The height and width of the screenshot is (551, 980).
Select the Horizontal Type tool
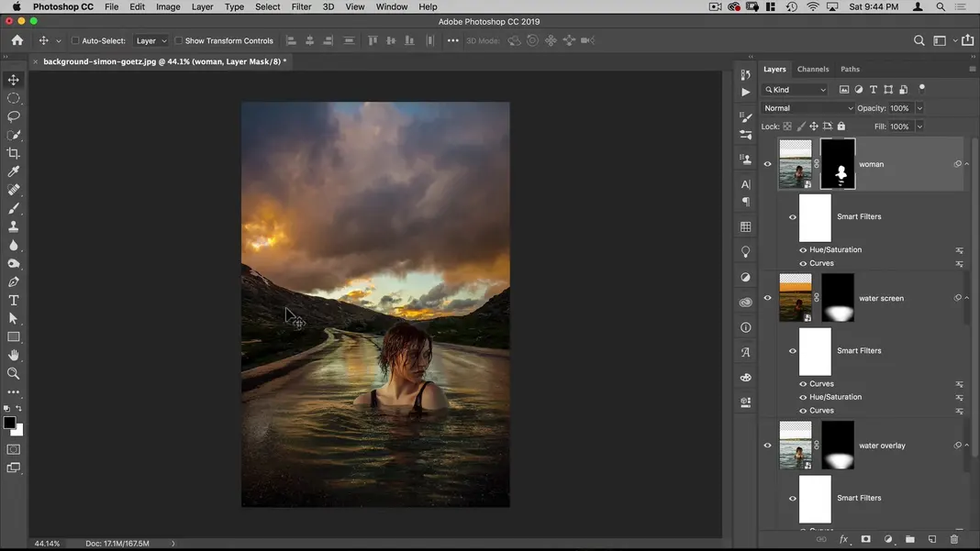click(x=13, y=301)
